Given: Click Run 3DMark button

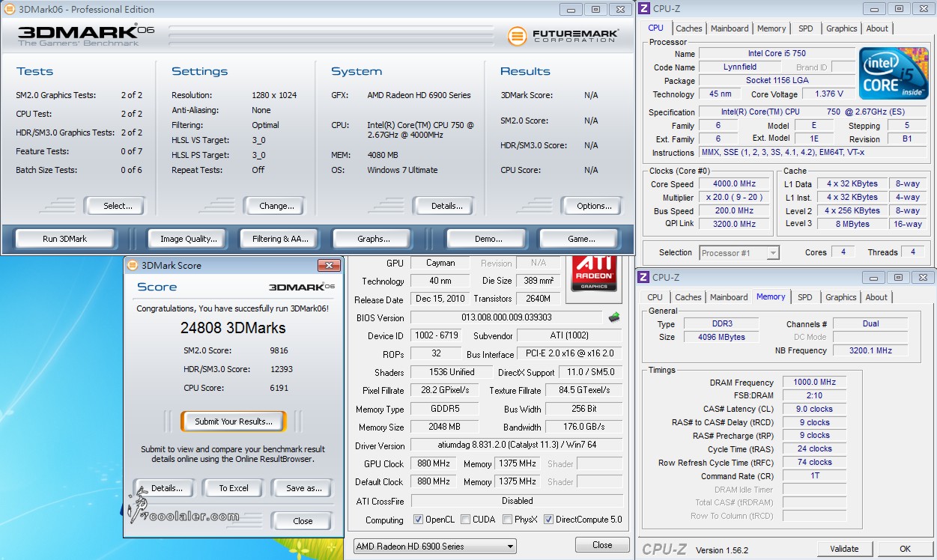Looking at the screenshot, I should [x=64, y=239].
